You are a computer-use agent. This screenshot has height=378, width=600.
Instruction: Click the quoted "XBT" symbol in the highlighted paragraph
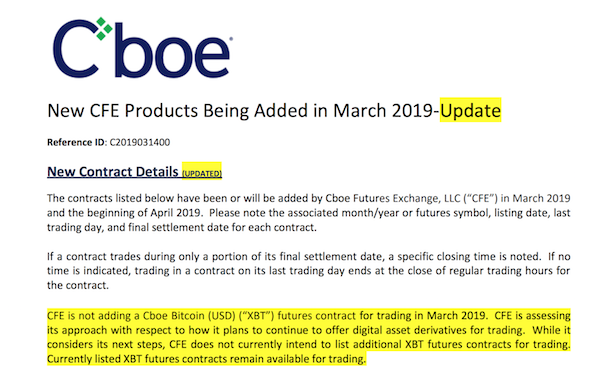(257, 316)
